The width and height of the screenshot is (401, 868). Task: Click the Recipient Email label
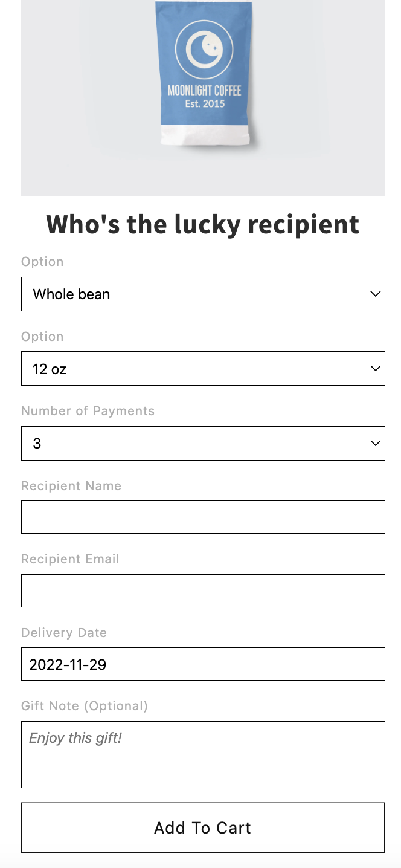tap(70, 559)
